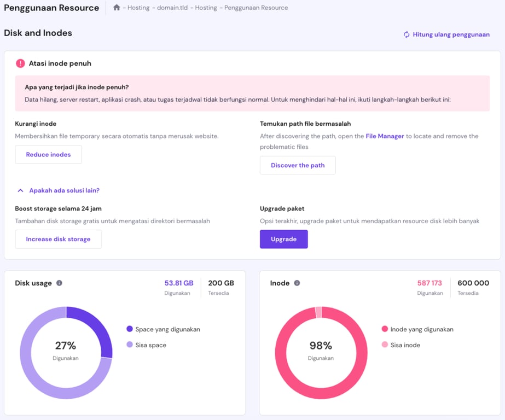This screenshot has width=505, height=420.
Task: Toggle the Space yang digunakan legend entry
Action: tap(164, 329)
